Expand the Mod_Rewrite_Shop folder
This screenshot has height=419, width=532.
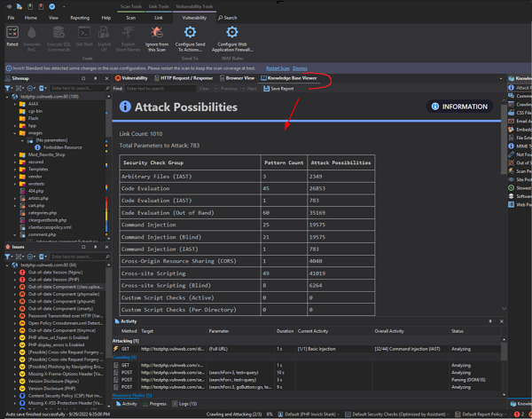pyautogui.click(x=16, y=154)
